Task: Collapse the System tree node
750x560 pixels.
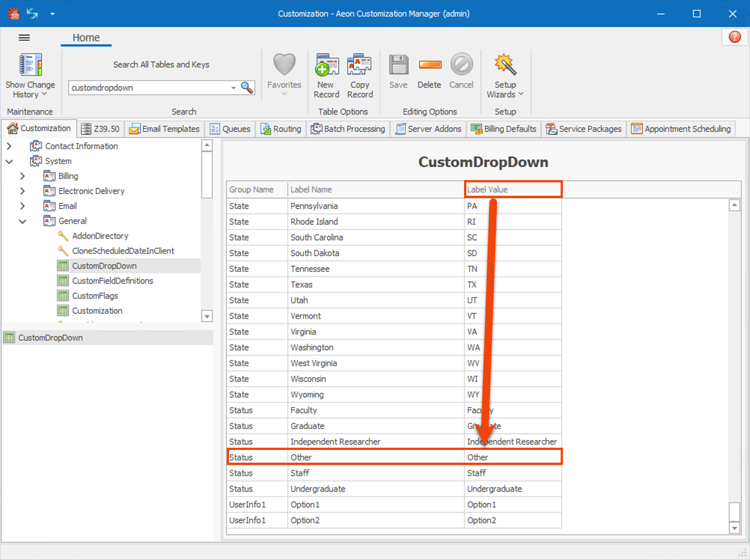Action: point(9,161)
